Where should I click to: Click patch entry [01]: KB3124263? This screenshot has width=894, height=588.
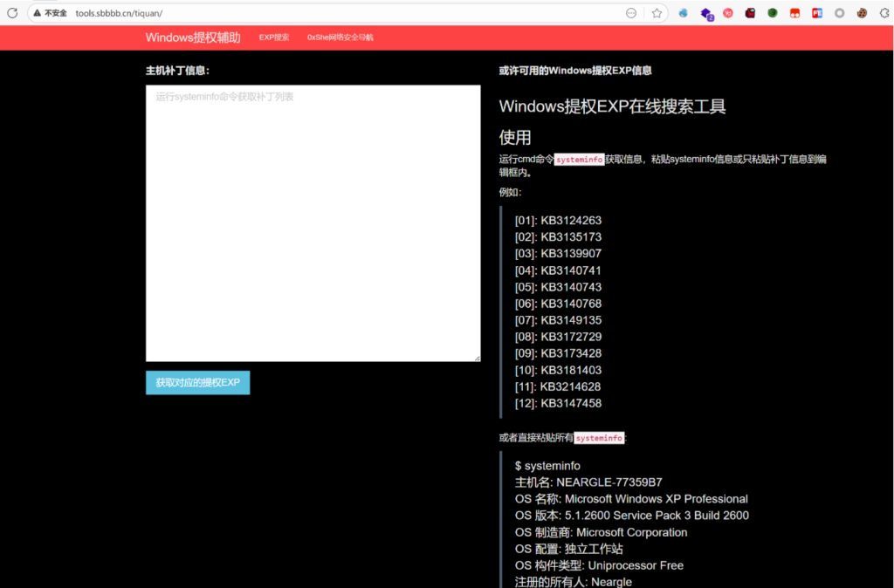tap(558, 221)
